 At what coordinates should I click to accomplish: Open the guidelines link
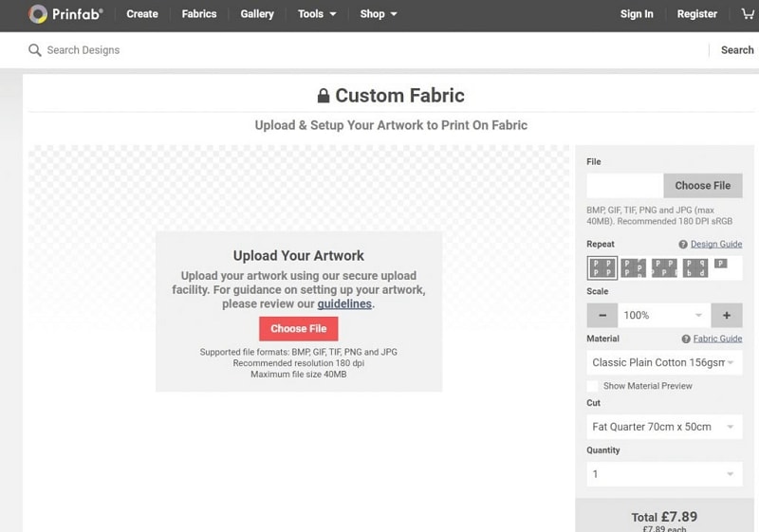click(x=344, y=304)
